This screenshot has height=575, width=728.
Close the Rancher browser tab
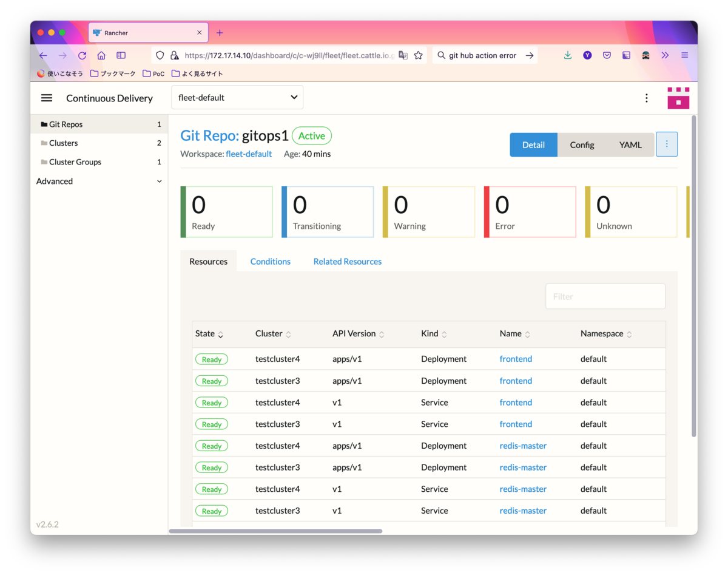[x=200, y=33]
